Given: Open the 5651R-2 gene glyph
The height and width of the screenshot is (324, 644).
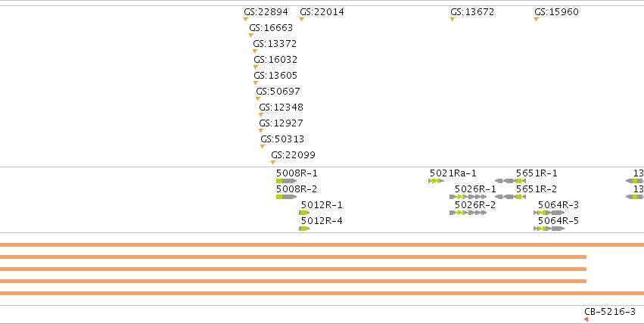Looking at the screenshot, I should pos(511,197).
